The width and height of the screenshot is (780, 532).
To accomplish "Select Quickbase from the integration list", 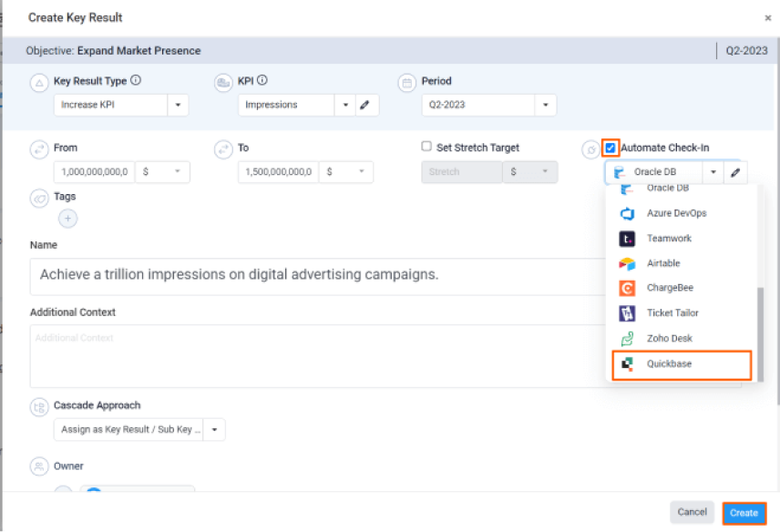I will [x=682, y=364].
